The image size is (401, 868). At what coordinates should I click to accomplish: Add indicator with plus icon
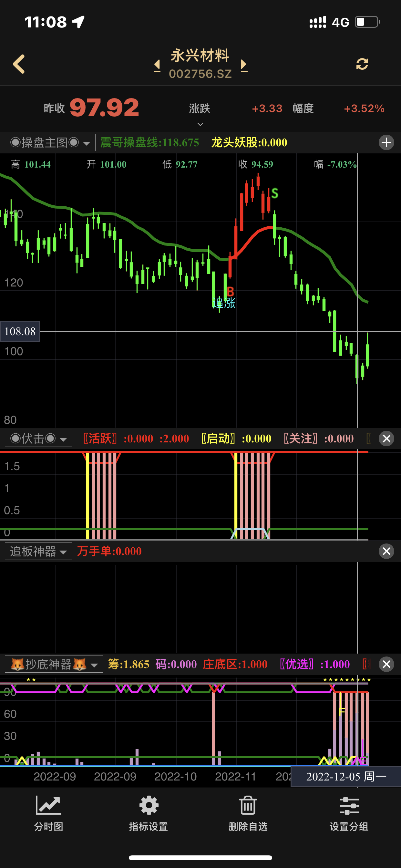point(386,142)
